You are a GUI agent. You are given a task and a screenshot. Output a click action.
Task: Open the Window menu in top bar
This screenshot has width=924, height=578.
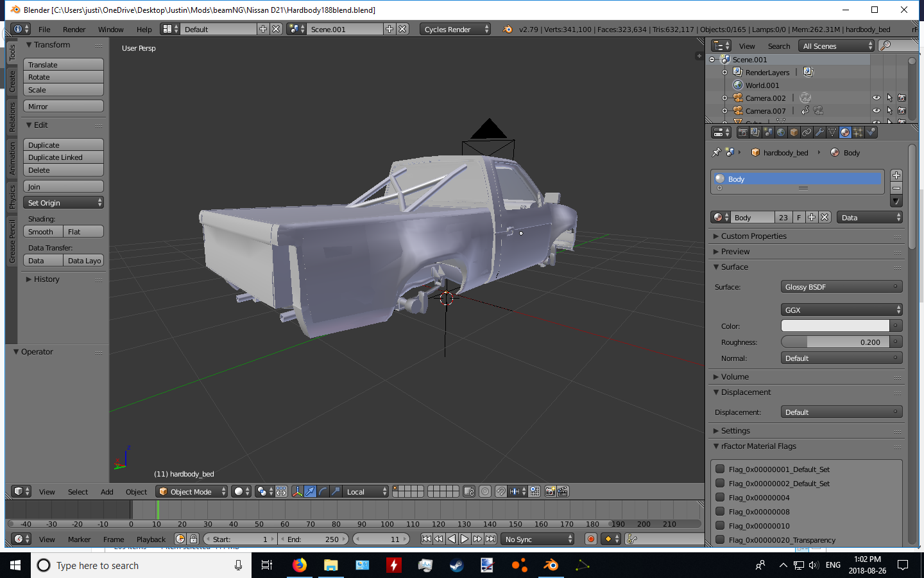110,30
